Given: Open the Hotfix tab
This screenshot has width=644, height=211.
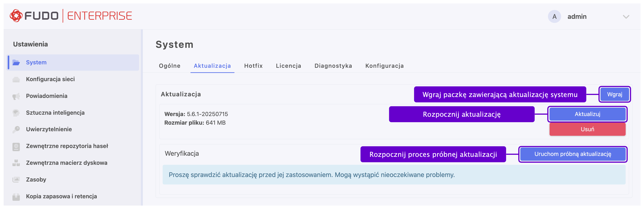Looking at the screenshot, I should (253, 66).
